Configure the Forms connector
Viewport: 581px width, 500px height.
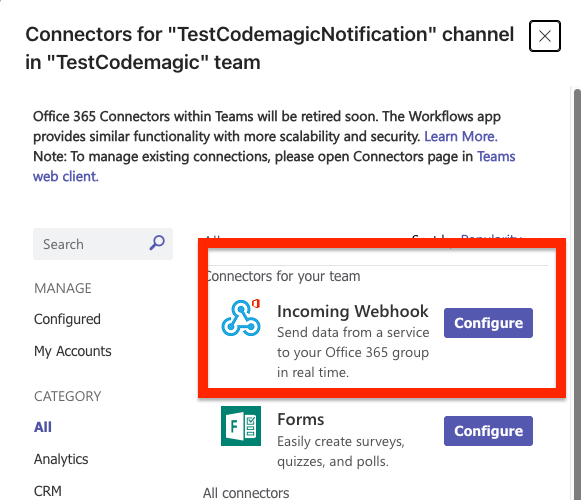tap(488, 431)
